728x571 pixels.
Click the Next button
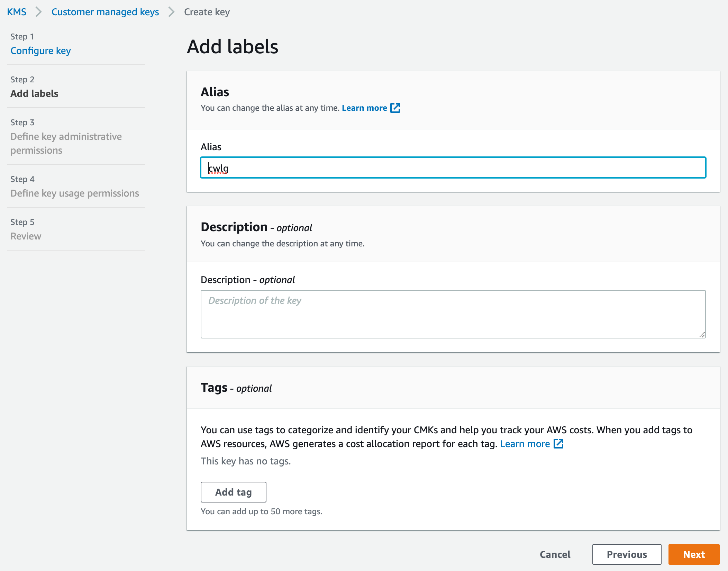(694, 554)
